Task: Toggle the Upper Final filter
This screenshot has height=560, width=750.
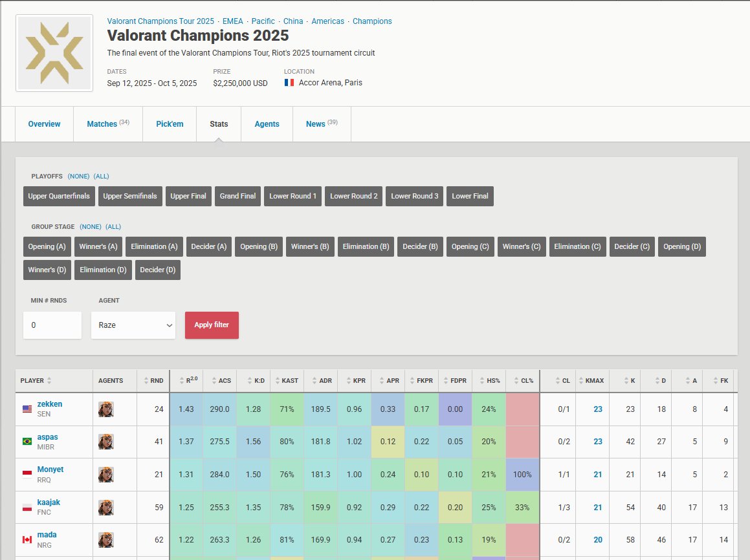Action: (188, 196)
